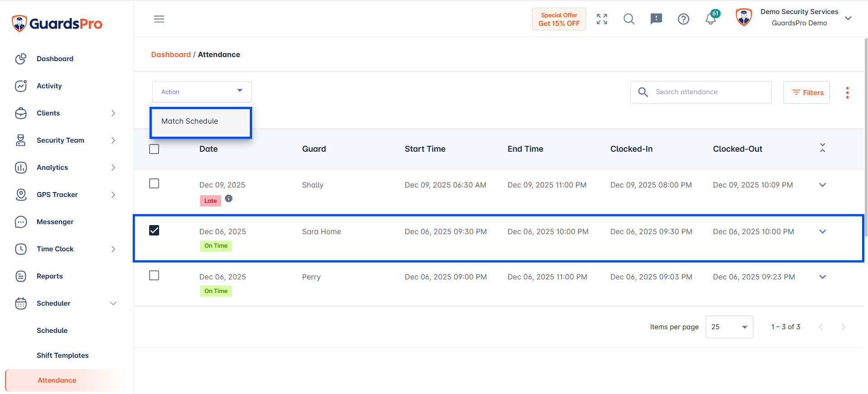The width and height of the screenshot is (868, 394).
Task: Click the GuardsPro logo
Action: point(57,24)
